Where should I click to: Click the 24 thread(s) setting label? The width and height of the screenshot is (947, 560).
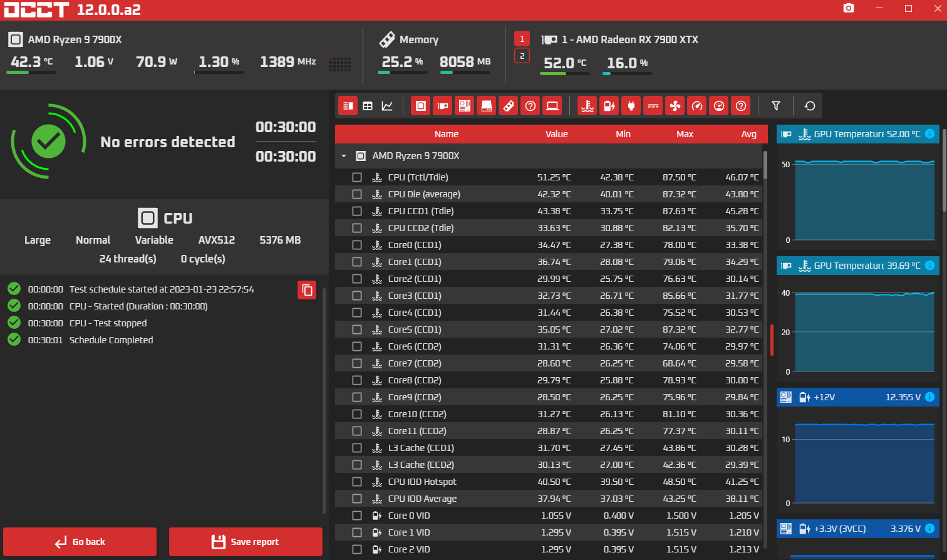tap(128, 259)
